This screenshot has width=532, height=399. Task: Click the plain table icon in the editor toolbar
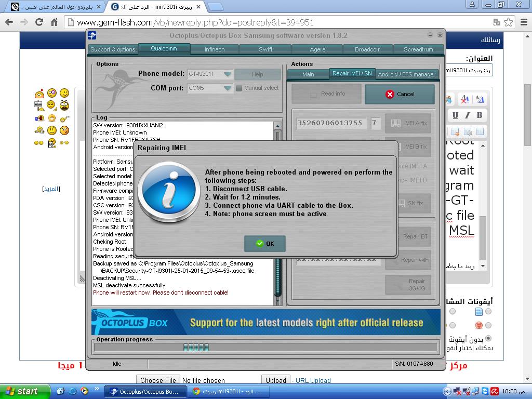(x=480, y=131)
